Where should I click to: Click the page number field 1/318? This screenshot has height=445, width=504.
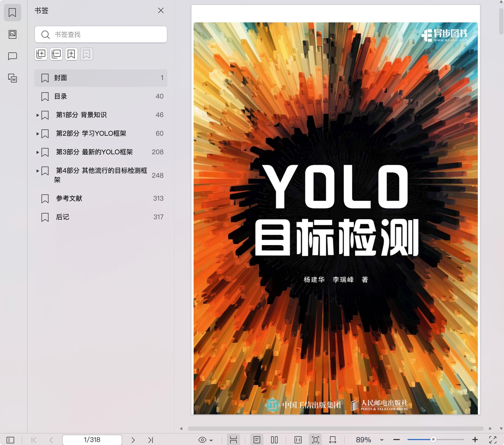pos(92,440)
